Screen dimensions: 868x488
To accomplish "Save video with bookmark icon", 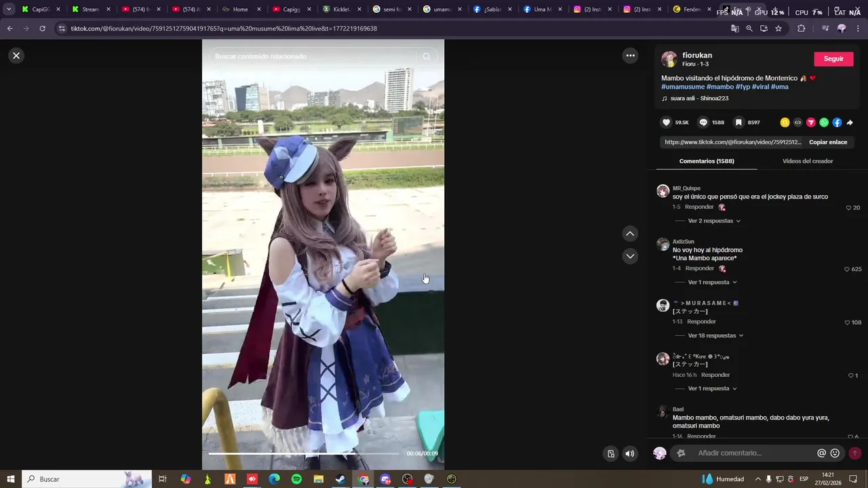I will click(738, 123).
